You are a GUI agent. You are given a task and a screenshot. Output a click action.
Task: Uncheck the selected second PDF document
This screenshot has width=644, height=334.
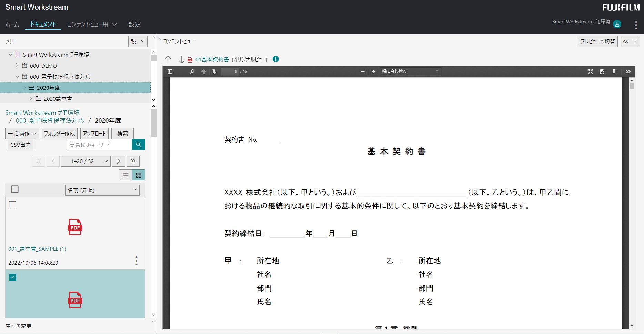(12, 277)
